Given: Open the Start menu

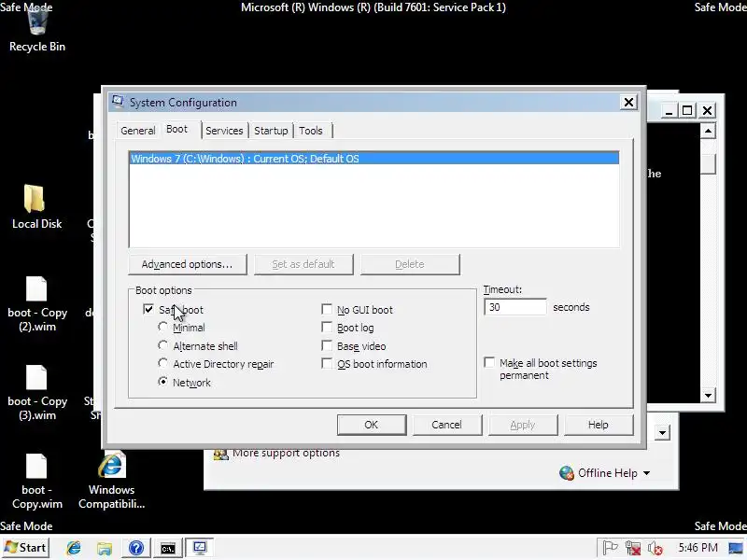Looking at the screenshot, I should tap(26, 548).
